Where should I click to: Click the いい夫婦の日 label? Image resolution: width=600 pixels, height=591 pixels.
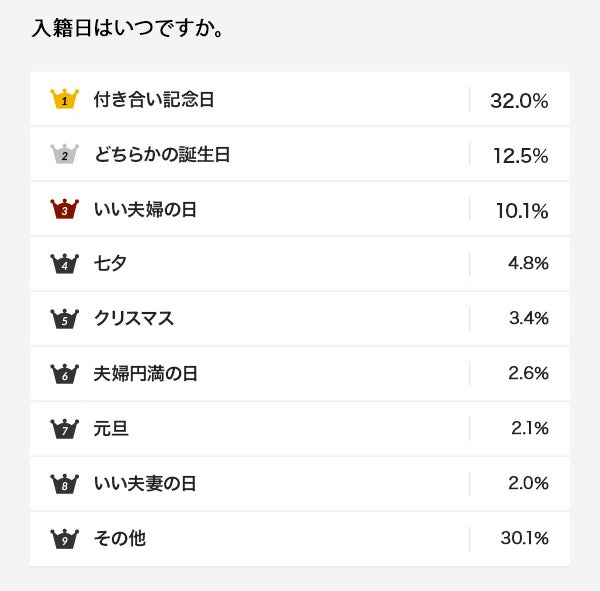point(145,209)
